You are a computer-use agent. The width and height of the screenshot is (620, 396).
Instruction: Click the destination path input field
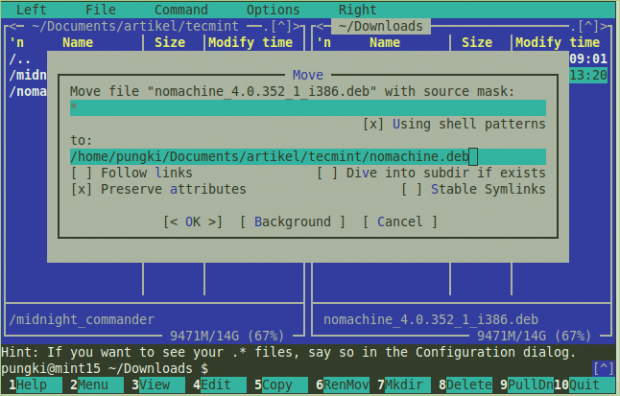pos(308,157)
